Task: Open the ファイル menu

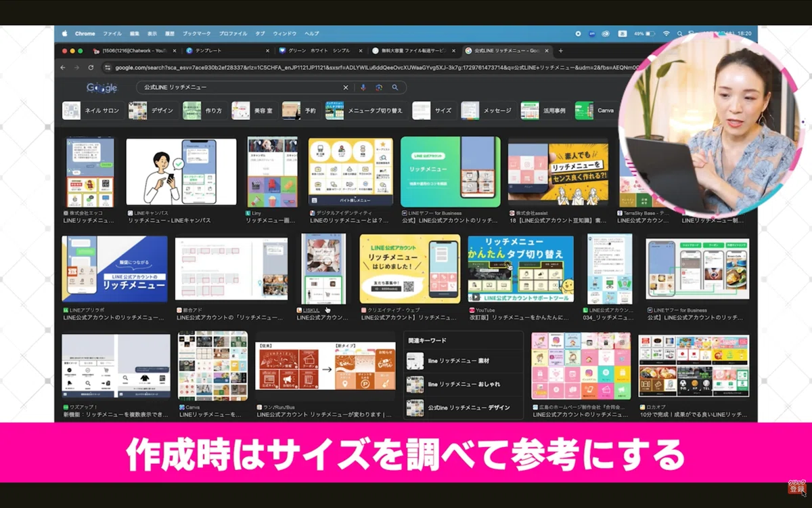Action: point(112,33)
